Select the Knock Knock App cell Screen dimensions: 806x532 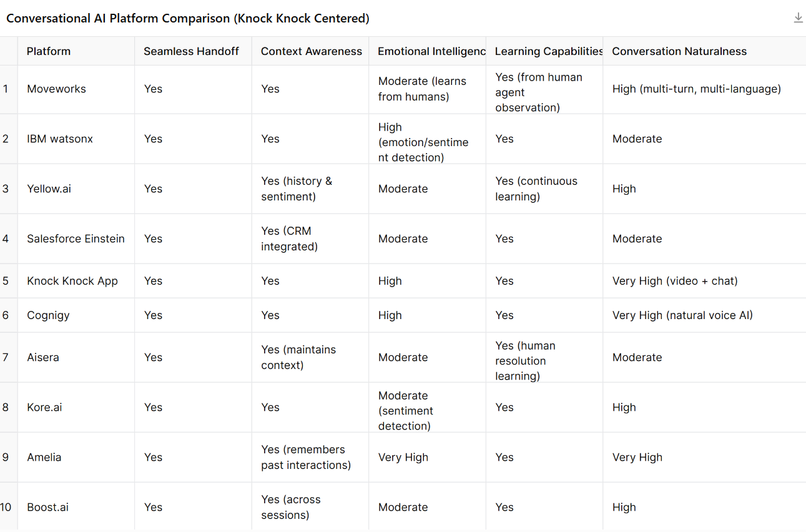tap(72, 281)
